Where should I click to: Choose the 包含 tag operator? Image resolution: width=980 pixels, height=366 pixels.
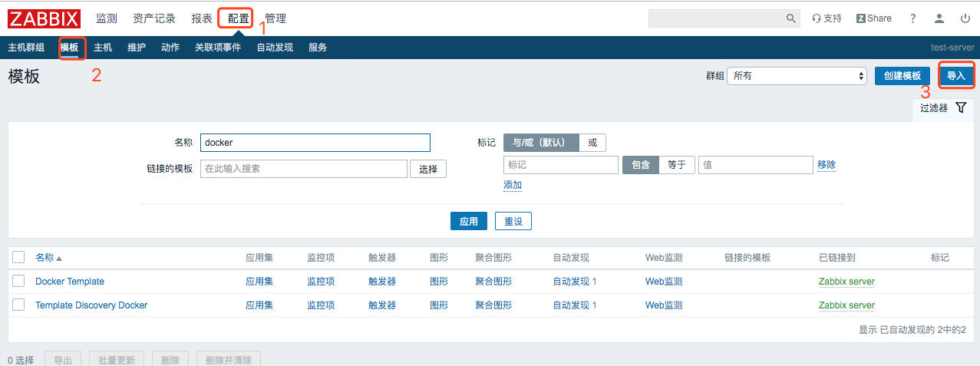tap(641, 164)
